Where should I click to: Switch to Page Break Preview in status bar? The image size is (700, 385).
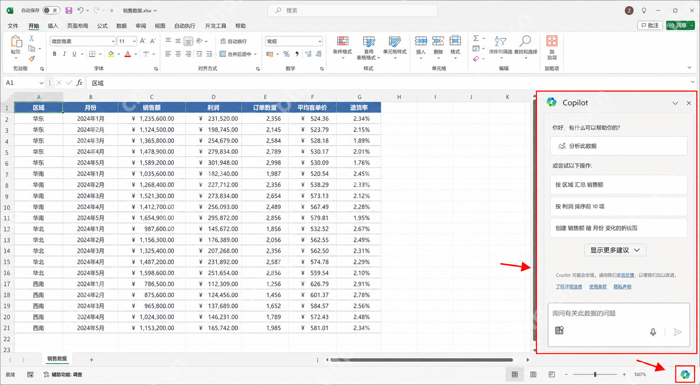click(x=552, y=374)
